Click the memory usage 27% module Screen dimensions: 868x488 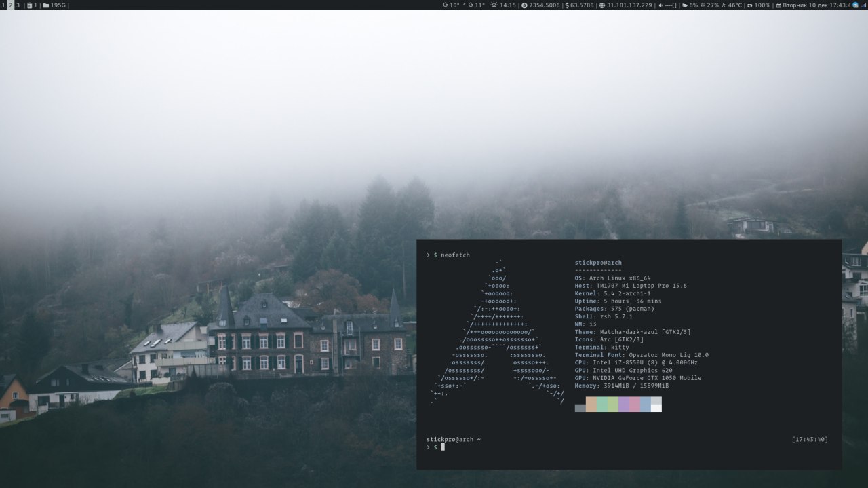710,5
